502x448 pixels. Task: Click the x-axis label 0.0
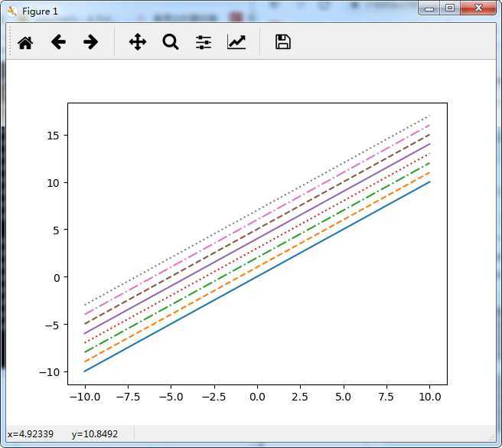tap(257, 397)
